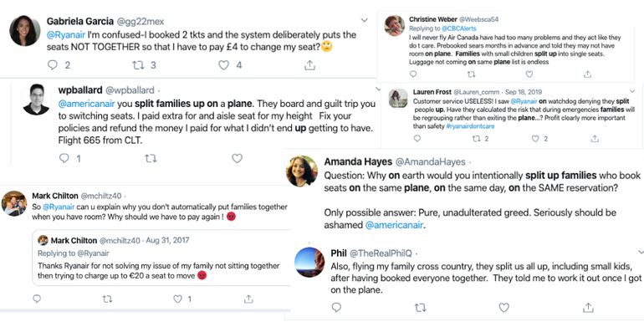Open the quoted Mark Chilton tweet from Aug 31, 2017
The height and width of the screenshot is (322, 644).
(161, 258)
